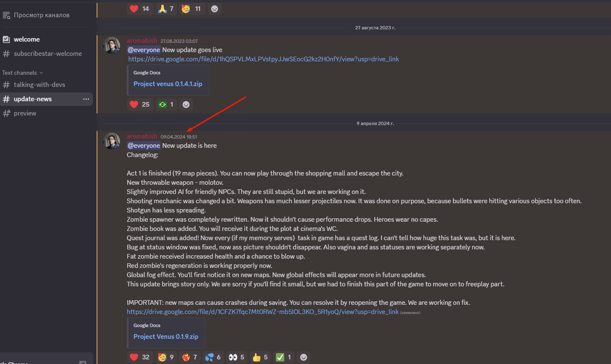Open aromabish avatar on 09.04.2024 message

click(x=112, y=141)
